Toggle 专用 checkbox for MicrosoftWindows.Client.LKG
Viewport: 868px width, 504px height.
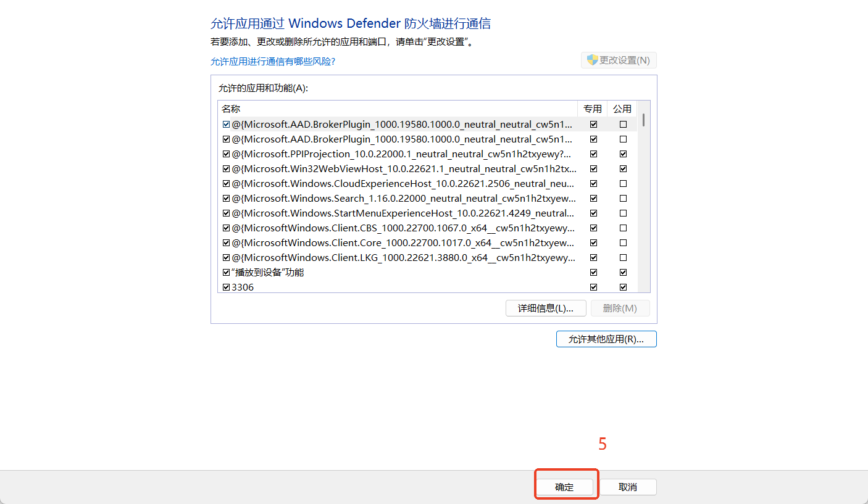pyautogui.click(x=594, y=257)
